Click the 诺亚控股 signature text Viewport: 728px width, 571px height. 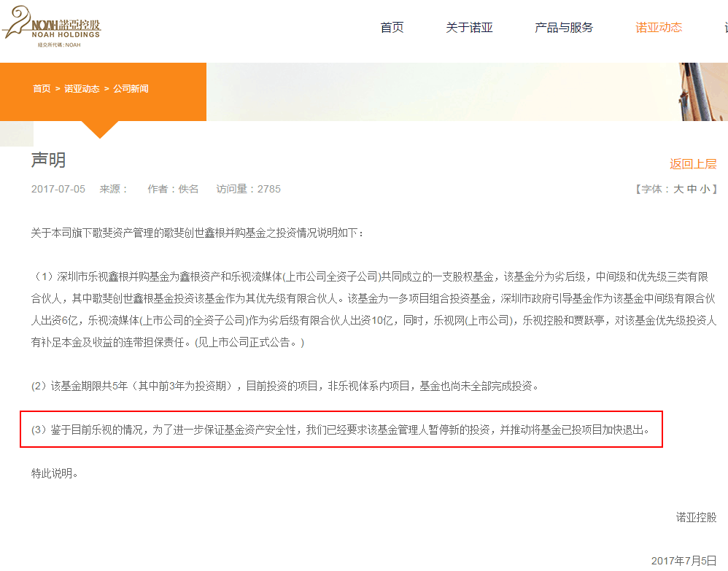(x=696, y=517)
